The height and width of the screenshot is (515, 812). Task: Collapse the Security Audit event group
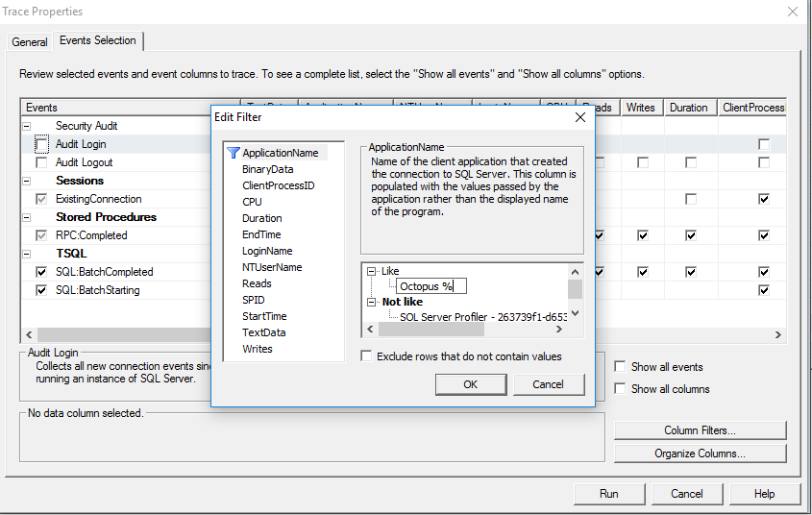tap(26, 126)
